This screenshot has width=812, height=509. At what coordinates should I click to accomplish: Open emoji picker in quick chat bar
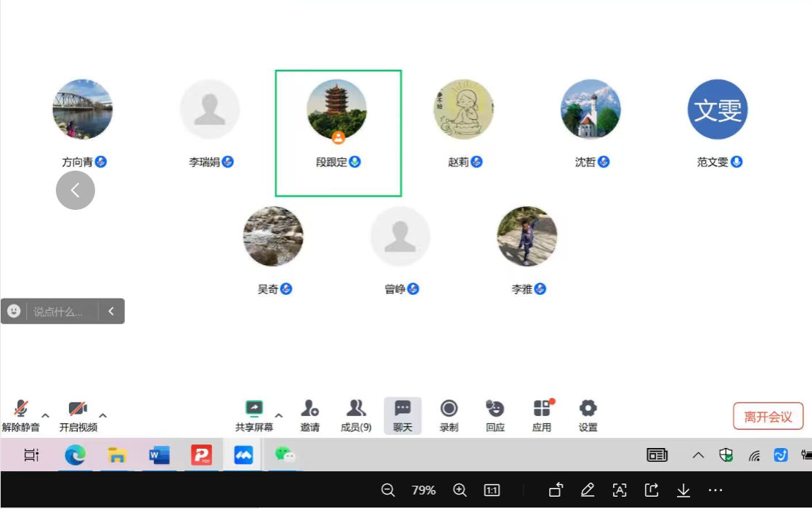pyautogui.click(x=14, y=311)
